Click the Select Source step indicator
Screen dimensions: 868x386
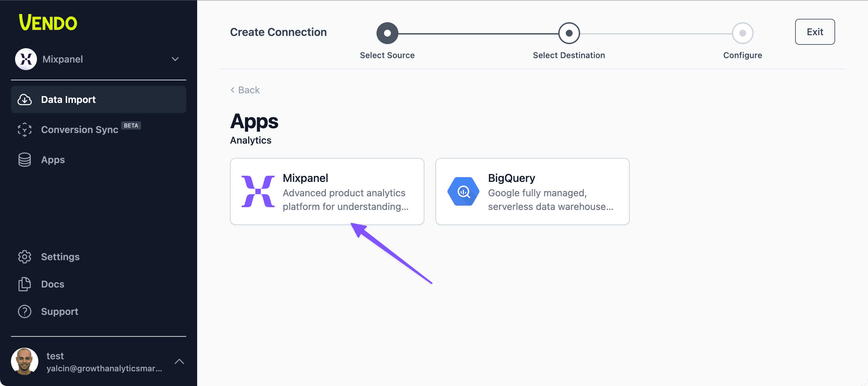coord(387,32)
